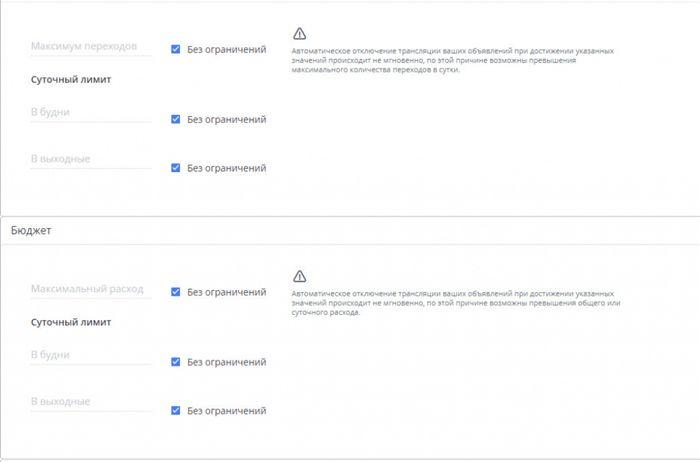The image size is (700, 462).
Task: Toggle budget В будни Без ограничений checkbox
Action: click(175, 362)
